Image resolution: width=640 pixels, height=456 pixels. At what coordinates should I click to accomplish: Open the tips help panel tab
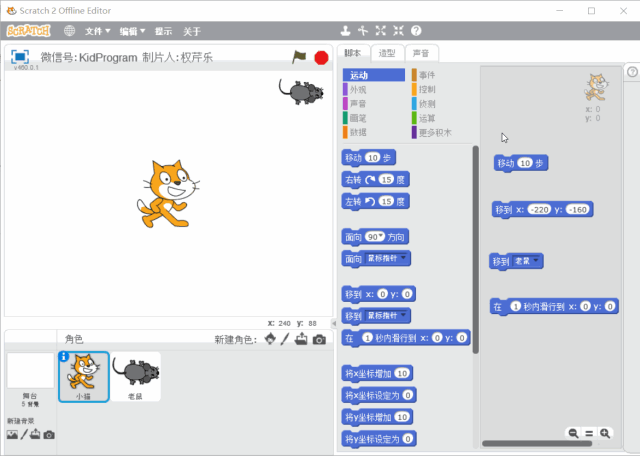coord(632,72)
